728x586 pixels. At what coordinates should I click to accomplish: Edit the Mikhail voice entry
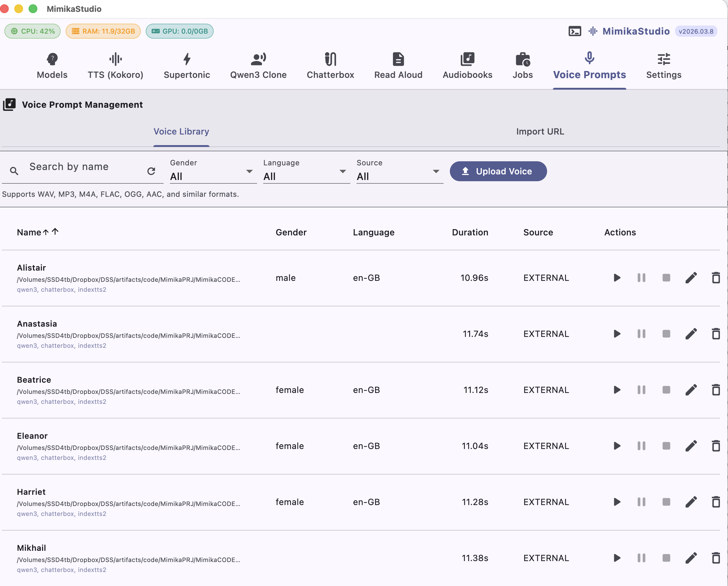691,558
